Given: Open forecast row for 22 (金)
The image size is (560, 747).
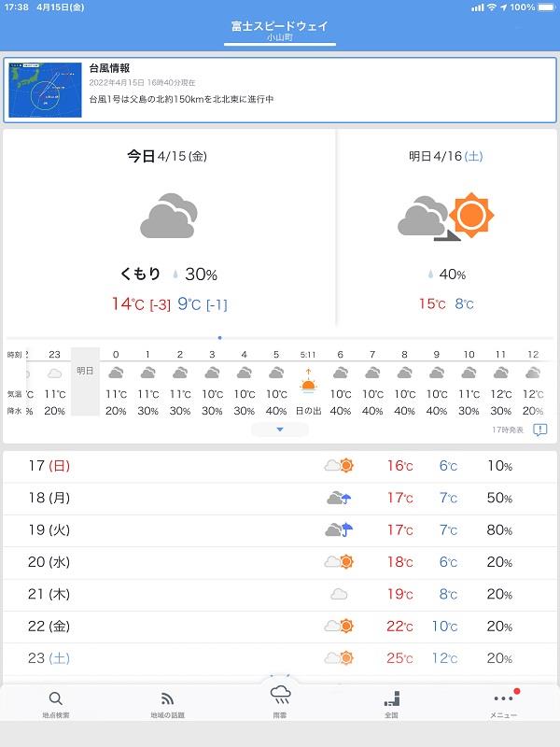Looking at the screenshot, I should (x=280, y=627).
